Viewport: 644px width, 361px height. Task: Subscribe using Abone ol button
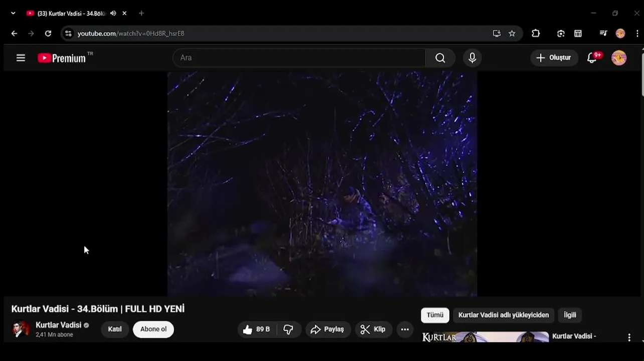(x=153, y=329)
